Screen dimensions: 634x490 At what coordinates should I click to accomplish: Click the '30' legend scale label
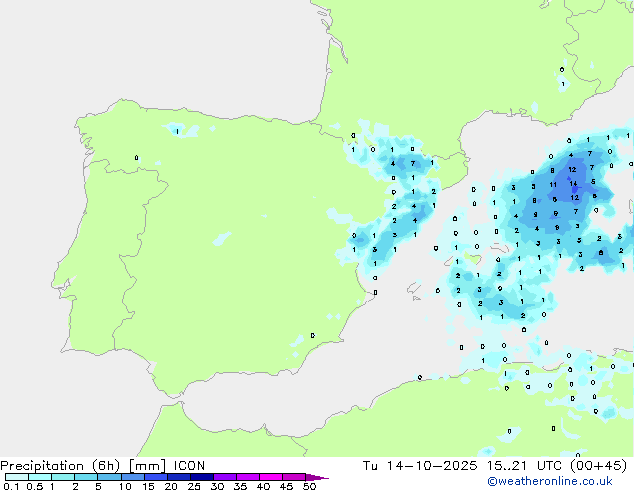click(x=217, y=486)
